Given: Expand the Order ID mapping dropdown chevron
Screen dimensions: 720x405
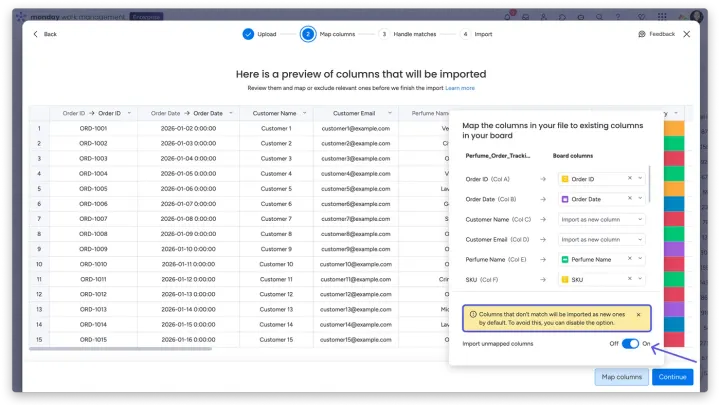Looking at the screenshot, I should [640, 178].
